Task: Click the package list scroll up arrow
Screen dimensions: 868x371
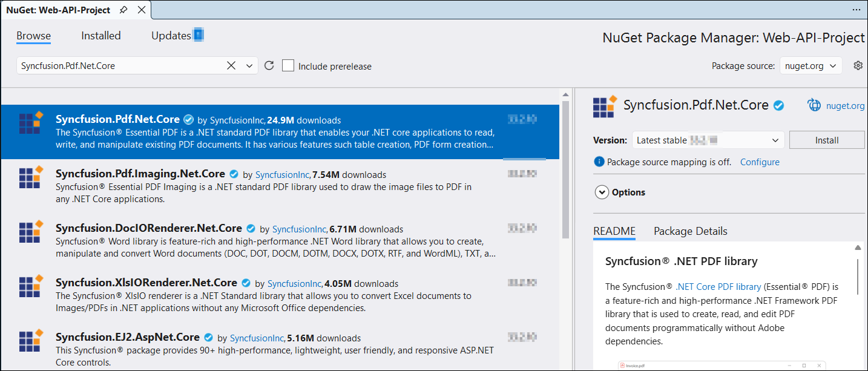Action: point(565,94)
